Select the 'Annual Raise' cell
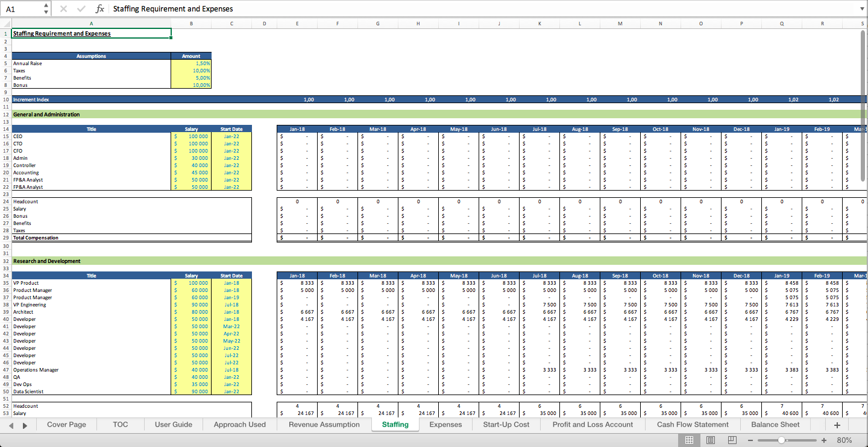Viewport: 868px width, 447px height. (x=91, y=63)
